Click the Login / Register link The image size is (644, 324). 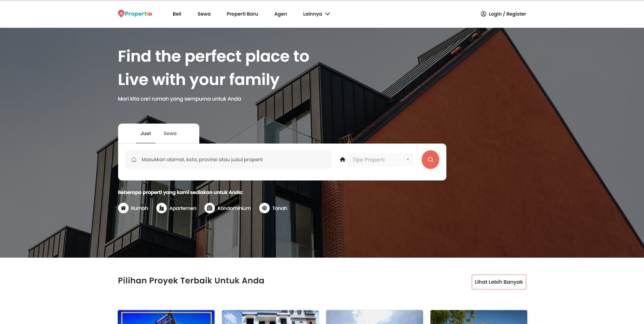coord(507,14)
